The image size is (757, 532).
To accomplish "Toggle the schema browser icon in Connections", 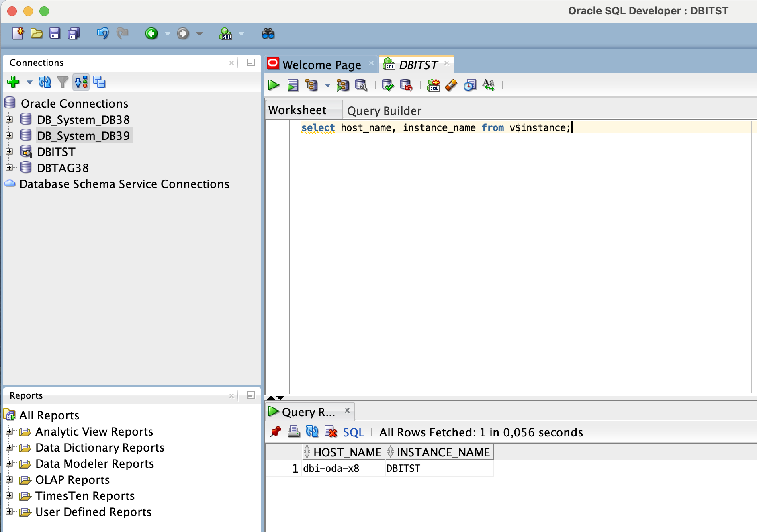I will (81, 82).
